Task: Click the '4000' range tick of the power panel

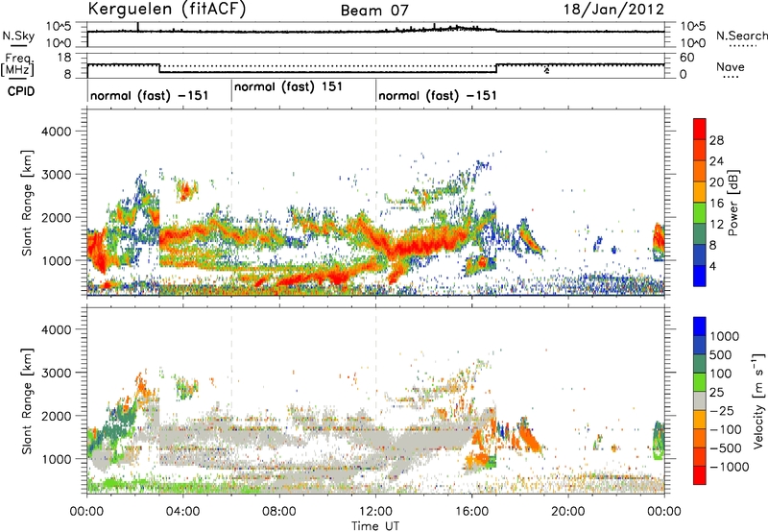Action: pos(56,132)
